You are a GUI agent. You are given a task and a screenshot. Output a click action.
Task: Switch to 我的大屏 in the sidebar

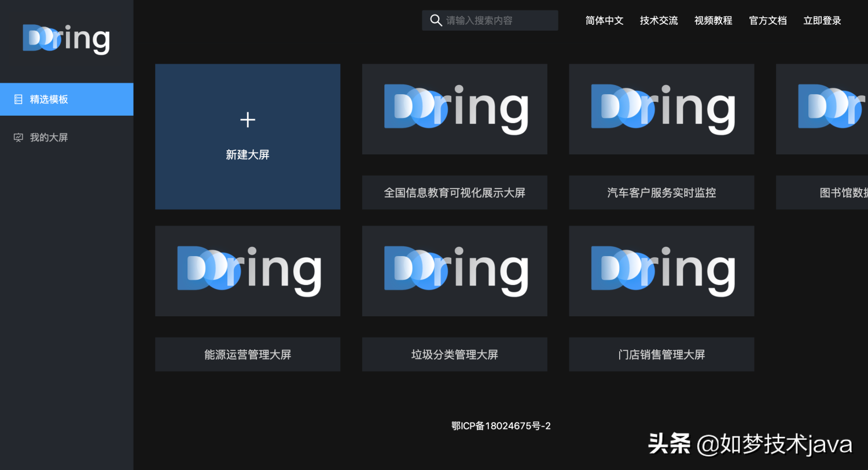click(x=67, y=138)
